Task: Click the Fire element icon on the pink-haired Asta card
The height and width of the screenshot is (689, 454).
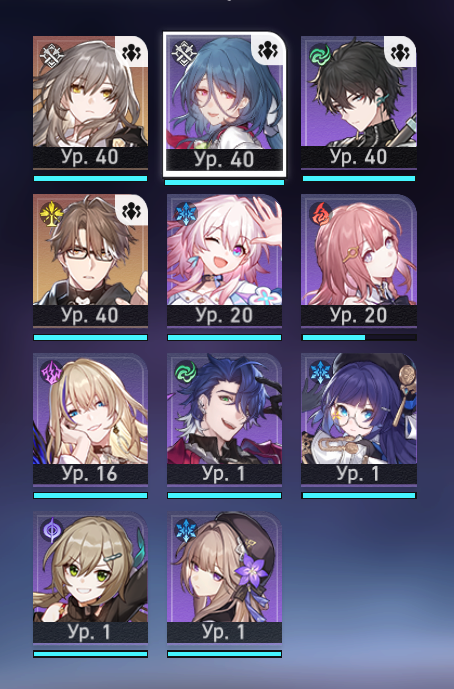Action: [x=320, y=214]
